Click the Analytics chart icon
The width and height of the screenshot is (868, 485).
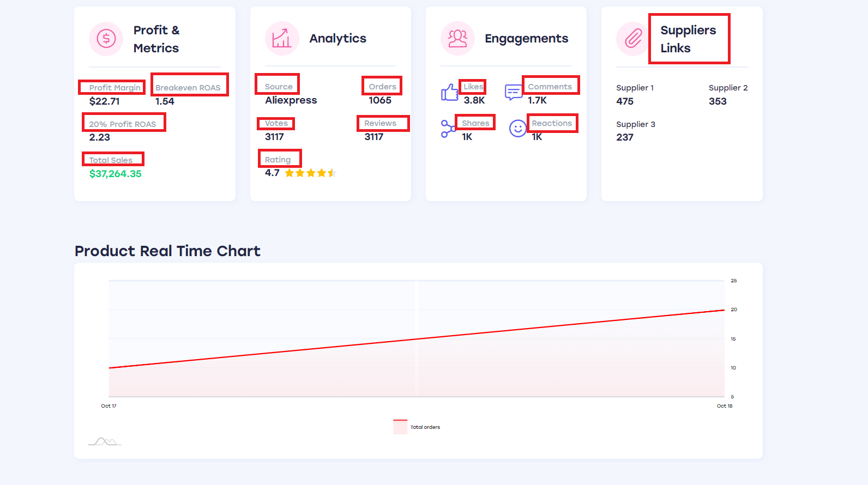click(x=282, y=39)
